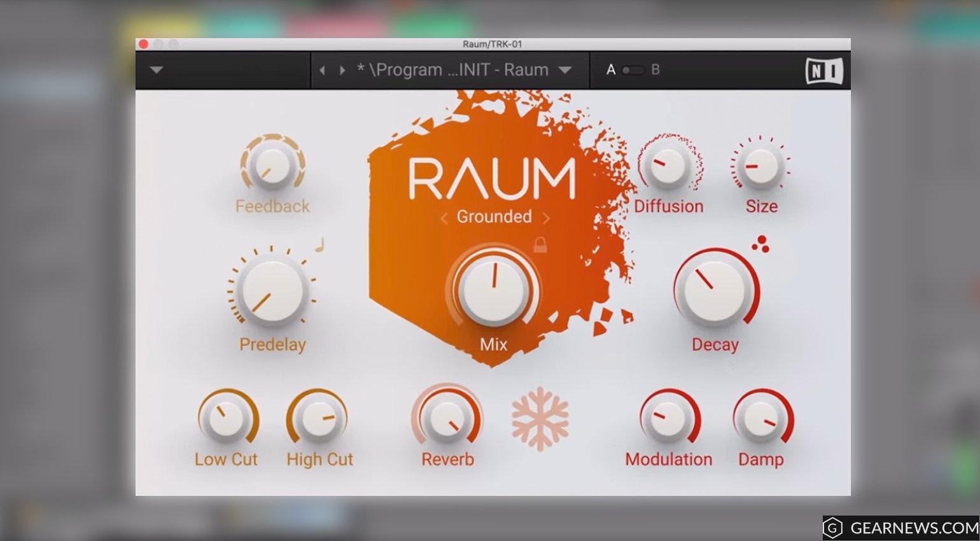The image size is (980, 541).
Task: Click the Decay label
Action: 715,345
